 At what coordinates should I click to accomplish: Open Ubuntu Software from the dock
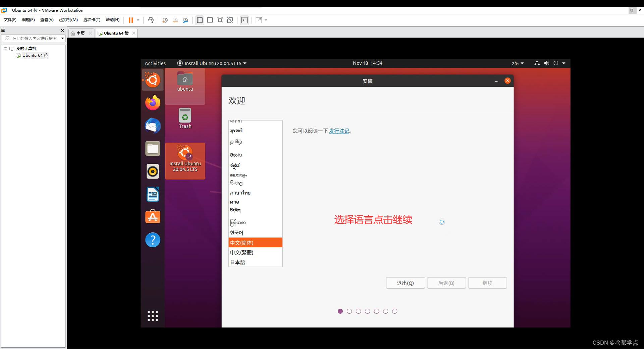tap(153, 217)
